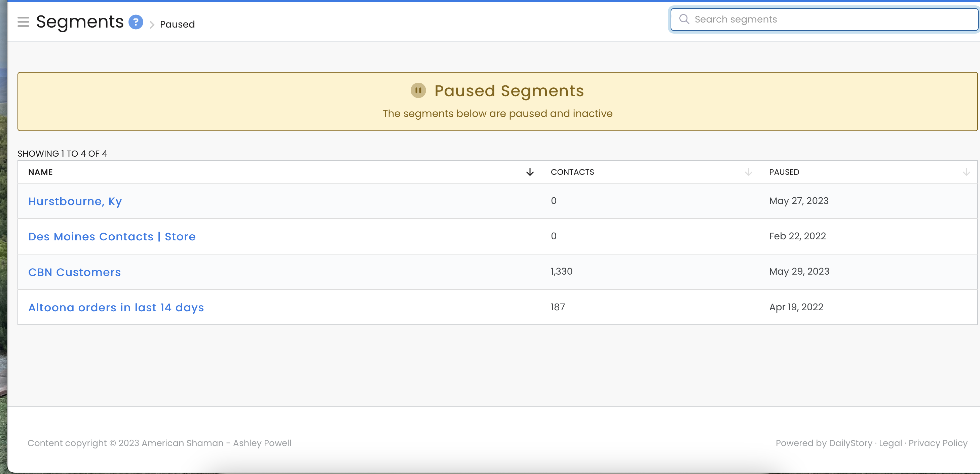Image resolution: width=980 pixels, height=474 pixels.
Task: Click the pause icon in the banner
Action: coord(418,90)
